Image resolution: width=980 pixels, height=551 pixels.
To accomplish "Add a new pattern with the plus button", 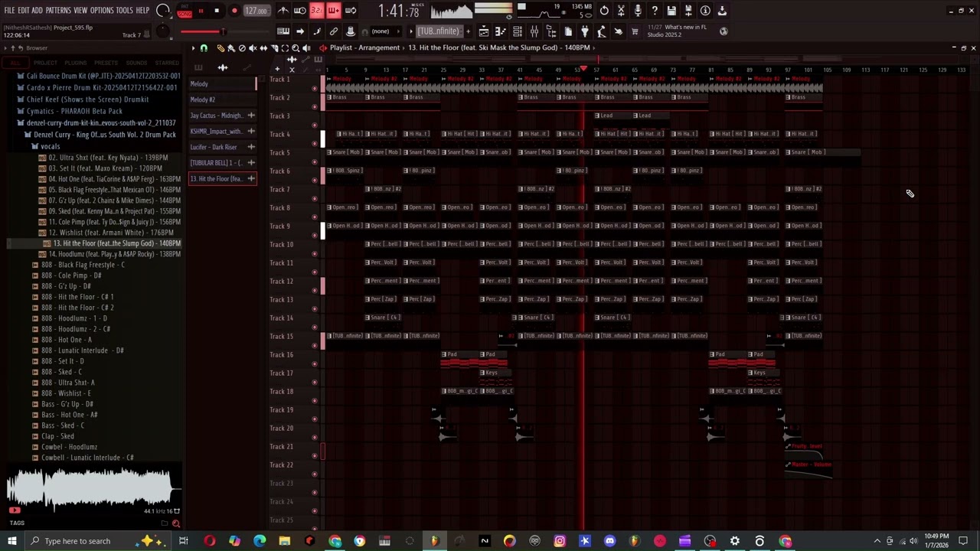I will (467, 31).
